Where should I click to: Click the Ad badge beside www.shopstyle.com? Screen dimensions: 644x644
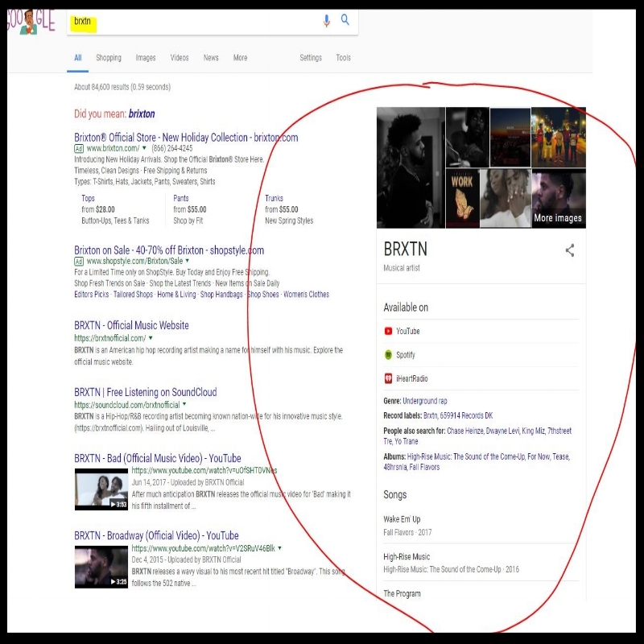(78, 261)
